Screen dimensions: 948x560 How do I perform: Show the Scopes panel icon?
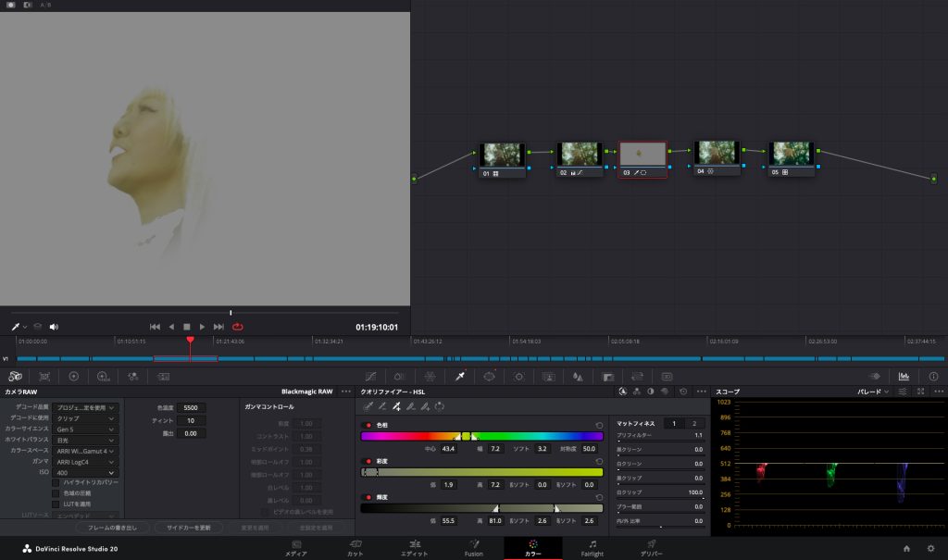click(904, 377)
